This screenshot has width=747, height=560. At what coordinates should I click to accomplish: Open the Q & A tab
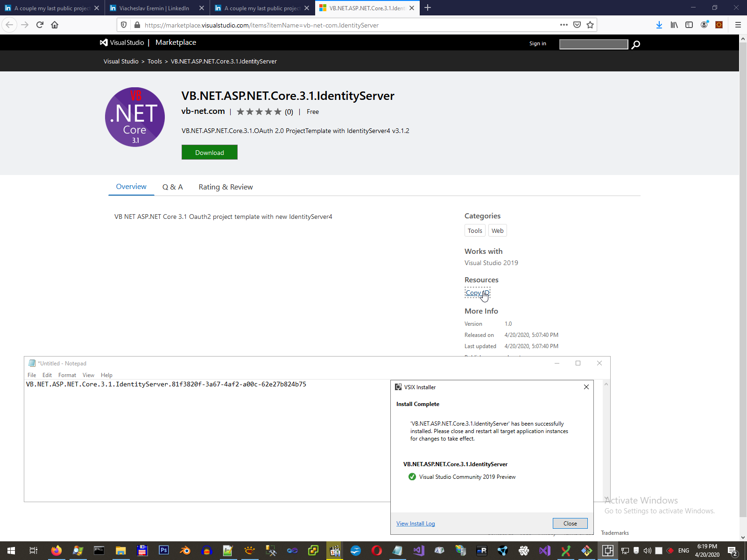173,187
